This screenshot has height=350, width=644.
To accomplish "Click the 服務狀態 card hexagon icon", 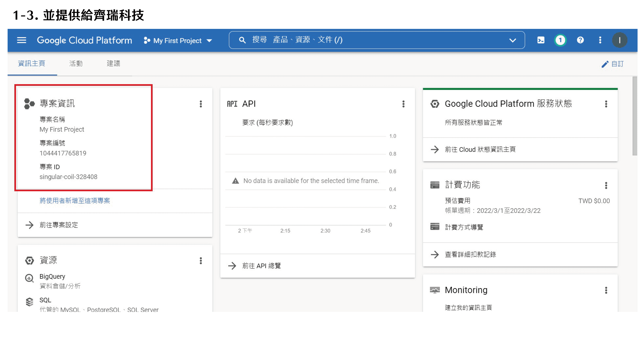I will [435, 104].
